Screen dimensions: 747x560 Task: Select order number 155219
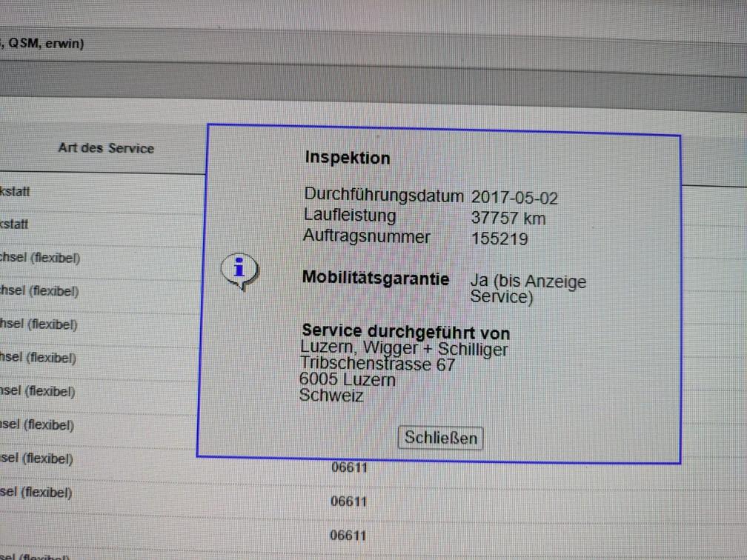pyautogui.click(x=499, y=239)
